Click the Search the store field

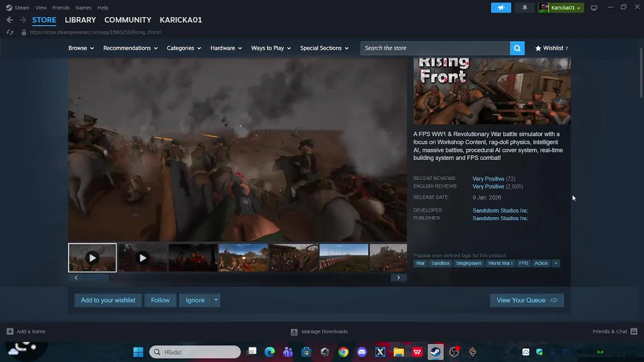coord(435,48)
